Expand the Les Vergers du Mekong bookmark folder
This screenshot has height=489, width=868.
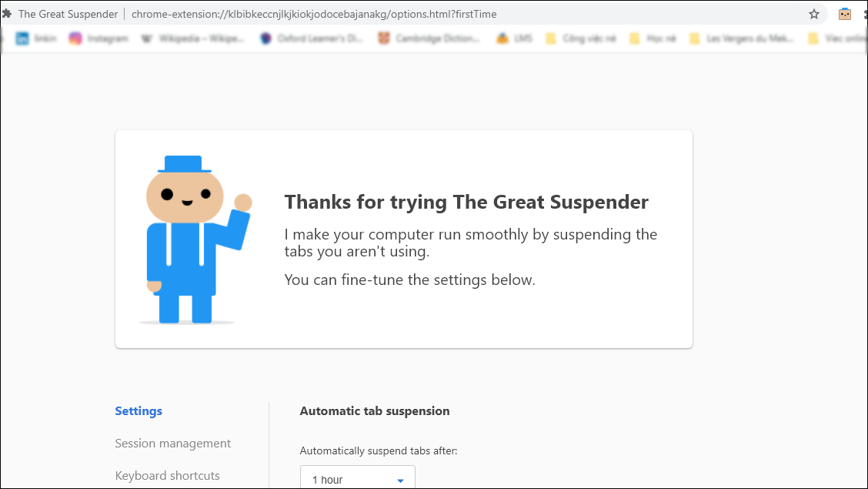point(742,39)
